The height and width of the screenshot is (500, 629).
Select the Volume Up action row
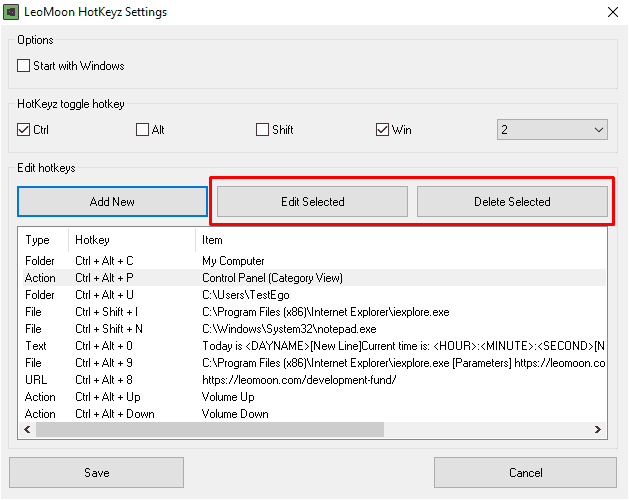click(313, 397)
